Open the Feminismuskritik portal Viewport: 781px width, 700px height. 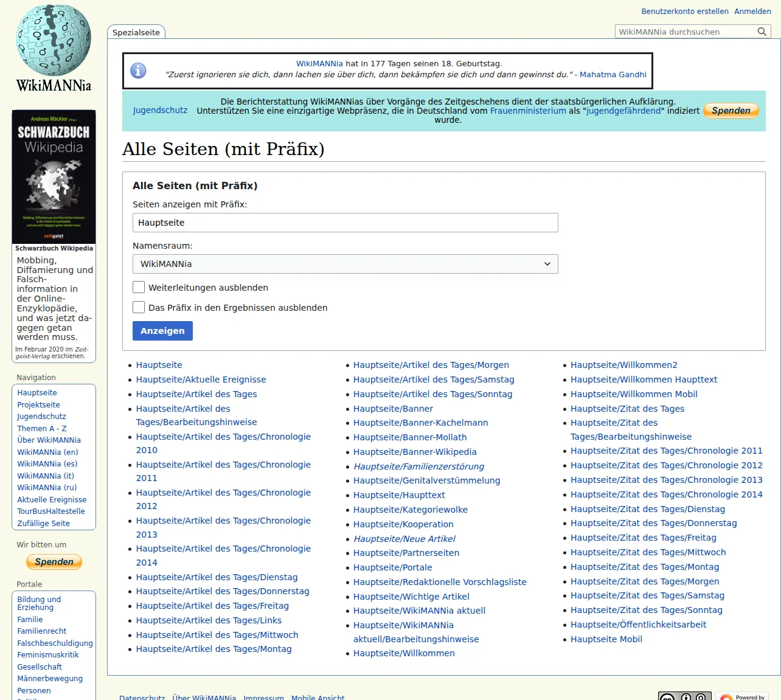tap(48, 655)
